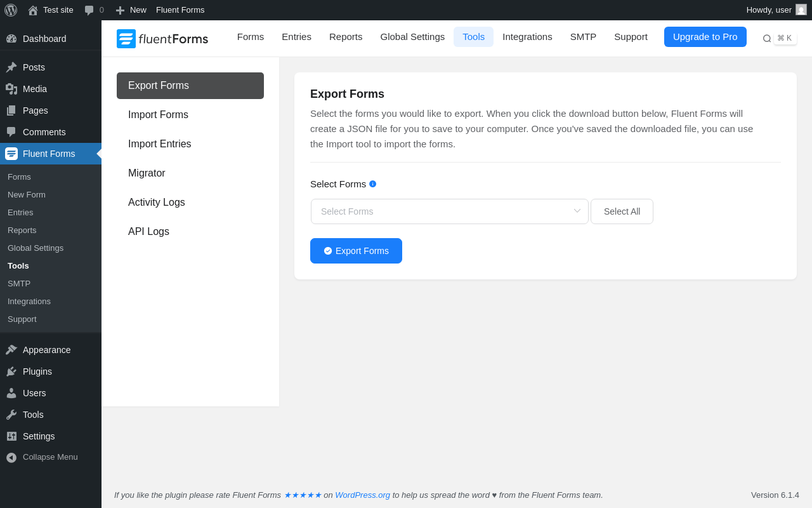This screenshot has width=812, height=508.
Task: Open search with the magnifier icon
Action: pyautogui.click(x=767, y=39)
